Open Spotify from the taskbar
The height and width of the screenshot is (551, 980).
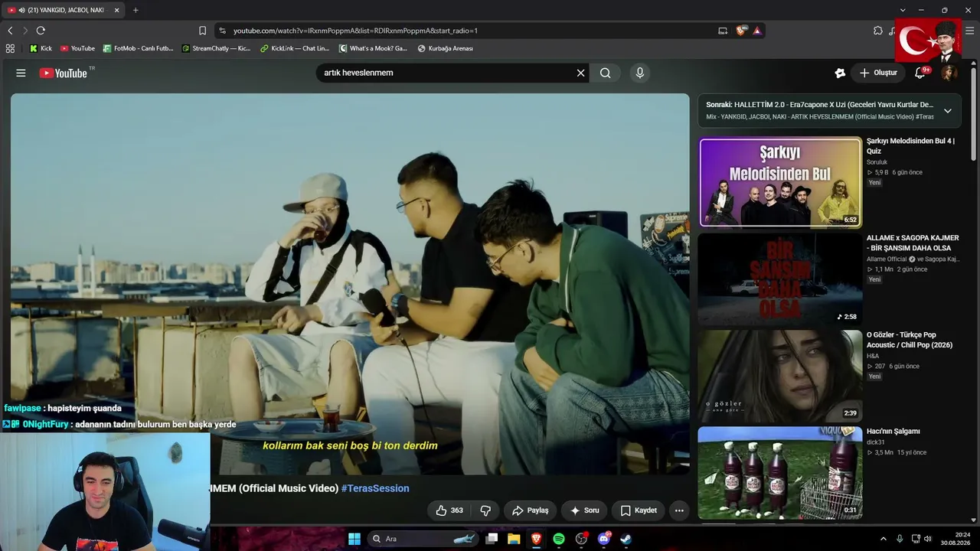pyautogui.click(x=559, y=539)
